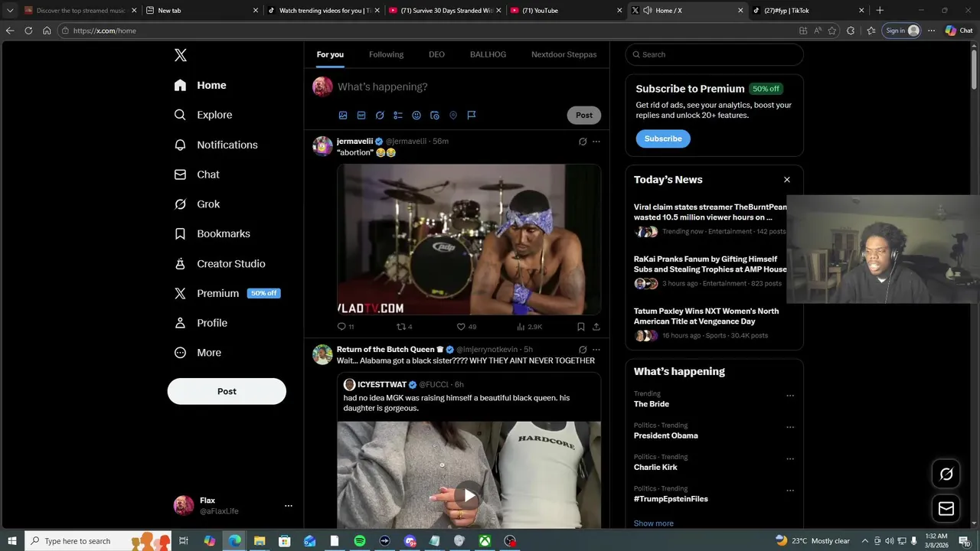The image size is (980, 551).
Task: Open the Windows Start menu
Action: pyautogui.click(x=12, y=541)
